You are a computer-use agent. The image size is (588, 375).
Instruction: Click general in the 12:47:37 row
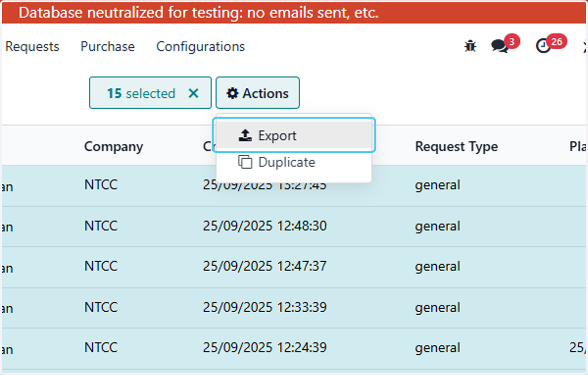[438, 267]
